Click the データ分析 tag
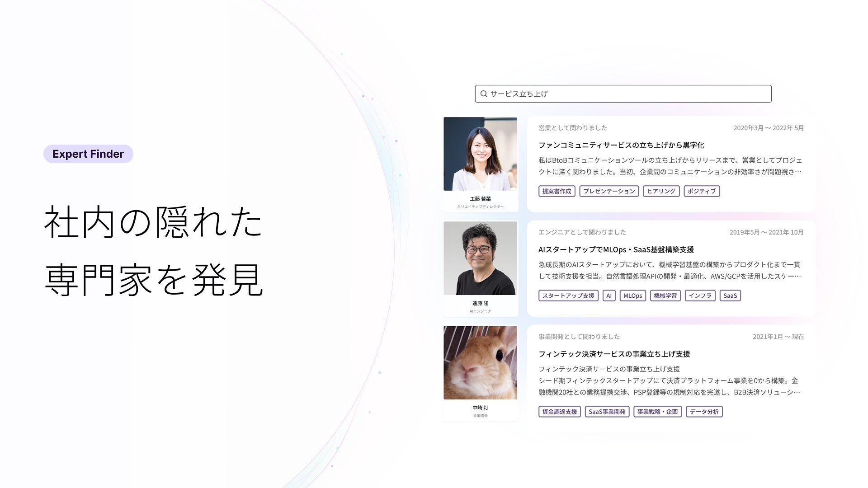 (704, 412)
